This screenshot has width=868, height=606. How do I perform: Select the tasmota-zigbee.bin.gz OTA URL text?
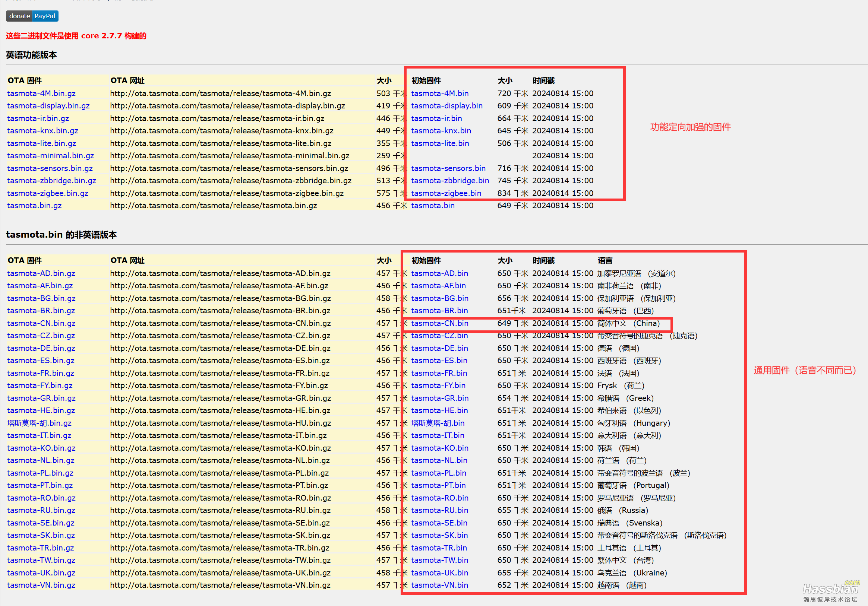[x=227, y=193]
